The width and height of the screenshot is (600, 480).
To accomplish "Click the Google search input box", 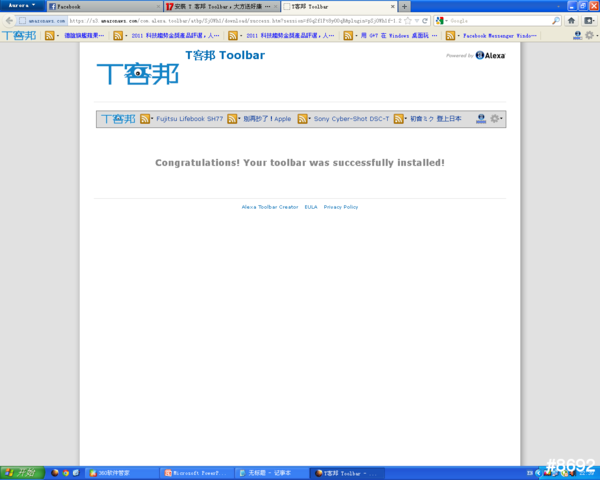I will point(500,21).
